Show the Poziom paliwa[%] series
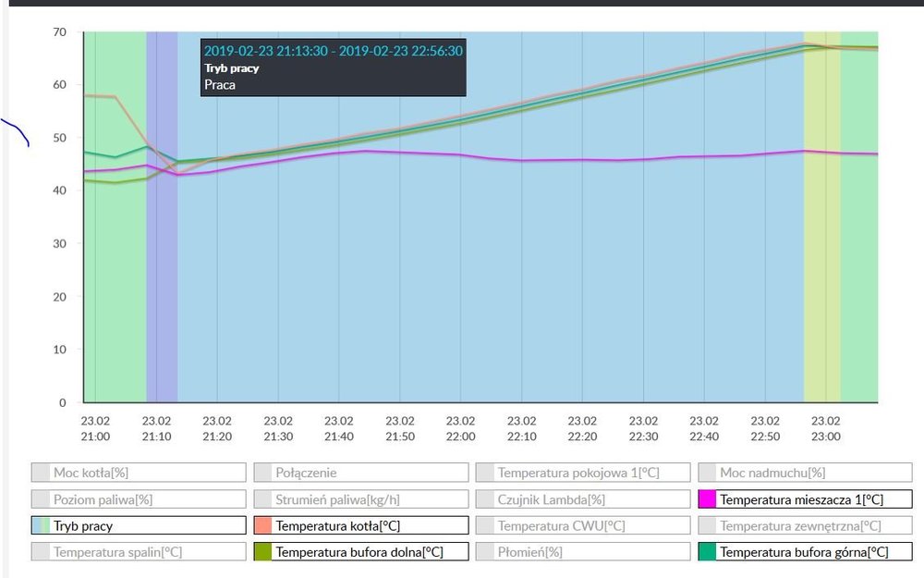Screen dimensions: 924x578 click(139, 499)
